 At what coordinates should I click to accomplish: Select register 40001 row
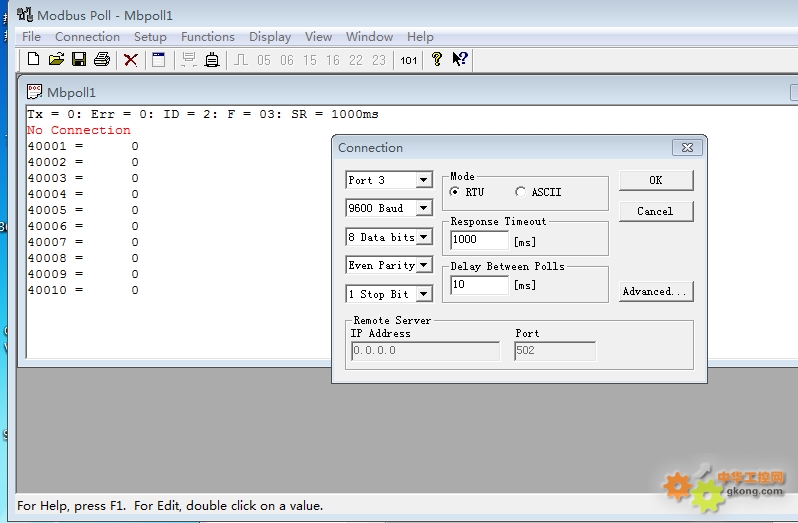tap(83, 147)
